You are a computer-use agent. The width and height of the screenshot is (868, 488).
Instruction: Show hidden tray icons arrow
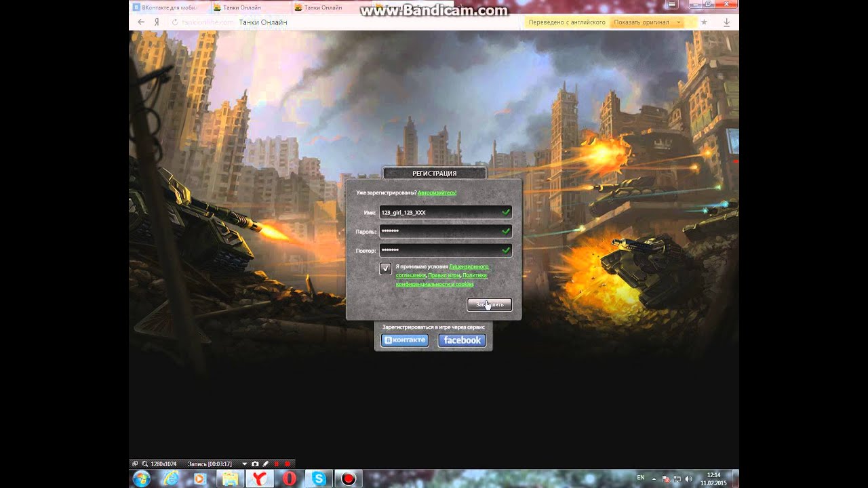(654, 479)
